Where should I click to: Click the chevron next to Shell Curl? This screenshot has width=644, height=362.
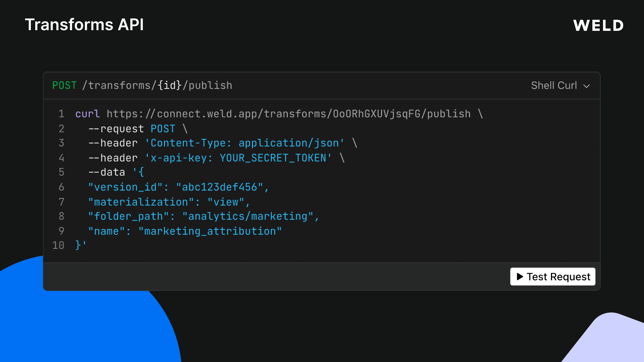tap(586, 86)
